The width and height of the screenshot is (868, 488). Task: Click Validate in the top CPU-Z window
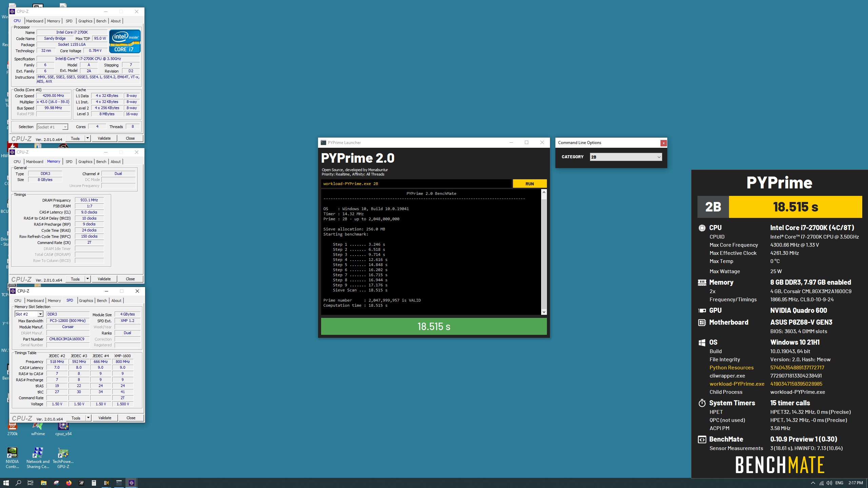104,138
